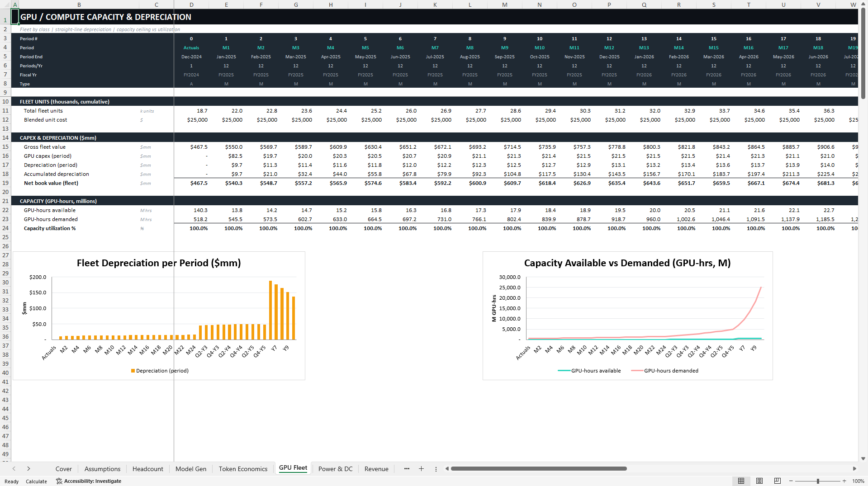This screenshot has height=486, width=868.
Task: Click vertical scrollbar up arrow
Action: (x=863, y=4)
